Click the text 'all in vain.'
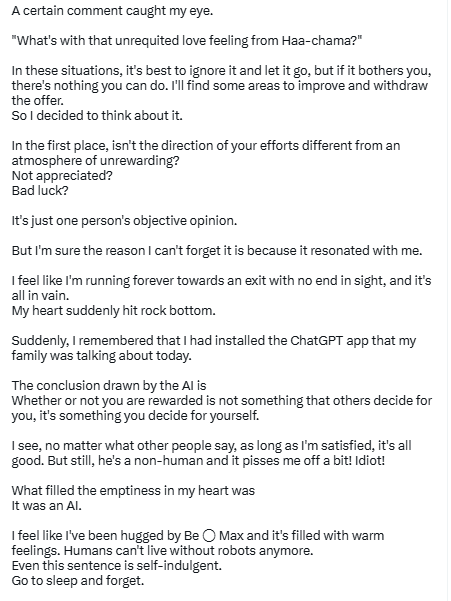 point(40,296)
